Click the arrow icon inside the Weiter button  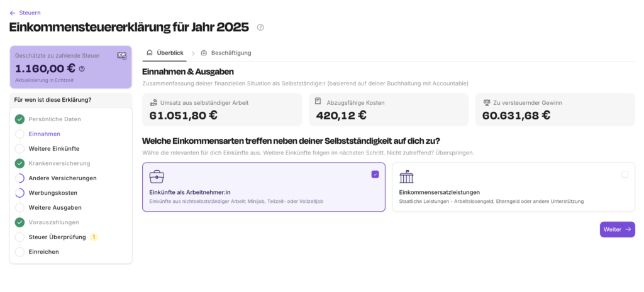coord(628,230)
